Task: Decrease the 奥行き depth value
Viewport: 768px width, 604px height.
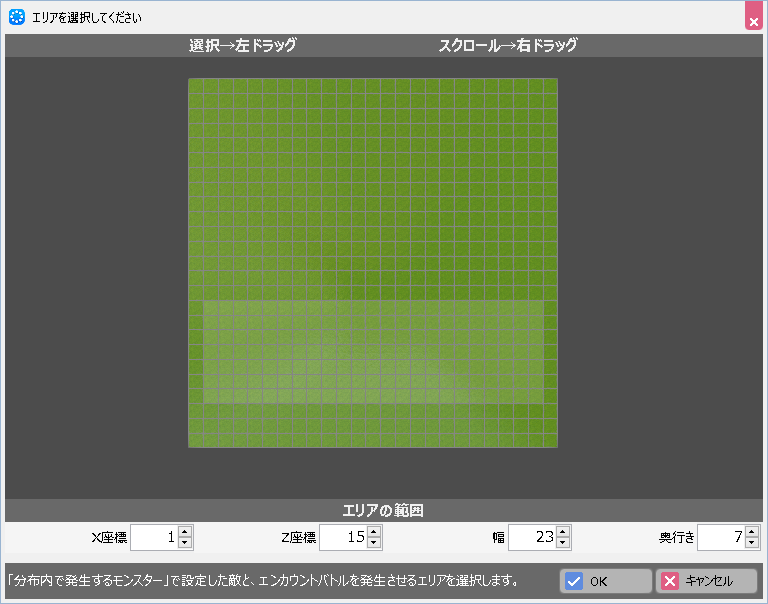Action: click(x=752, y=543)
